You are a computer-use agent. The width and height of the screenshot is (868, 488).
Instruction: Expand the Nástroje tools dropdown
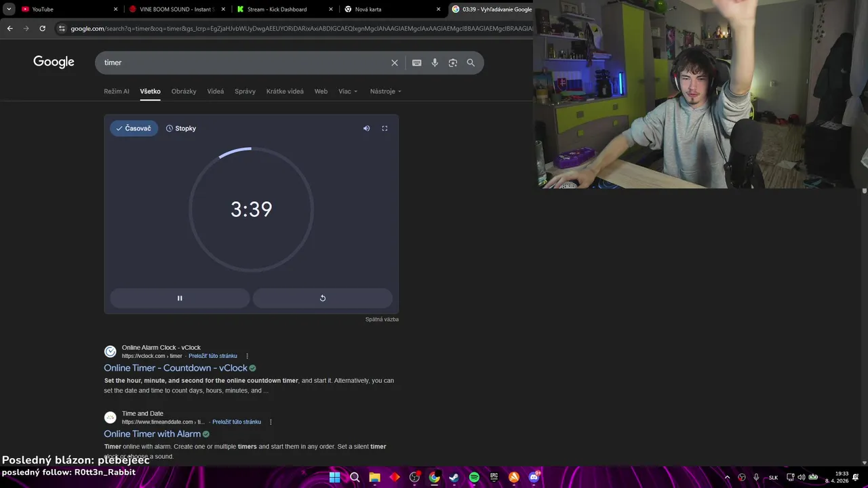pos(386,91)
